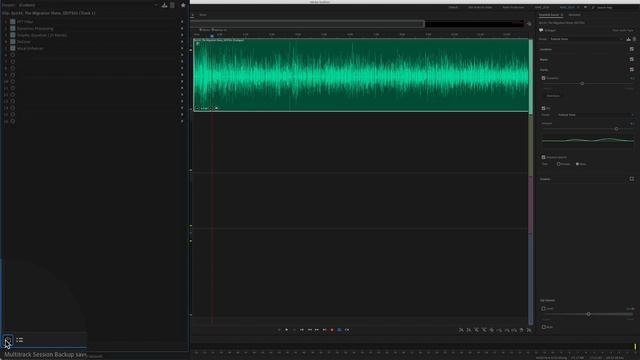Save effects rack as preset icon

pos(164,5)
